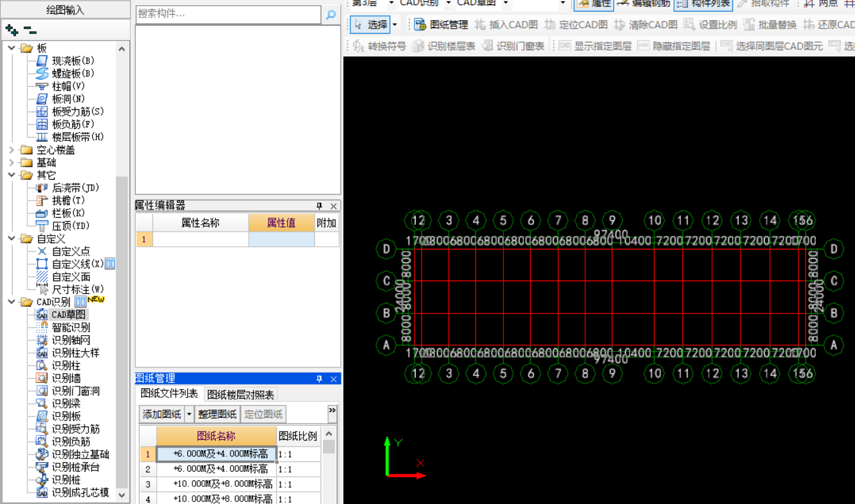The height and width of the screenshot is (504, 855).
Task: Select 压顶(YD) component
Action: [x=71, y=226]
